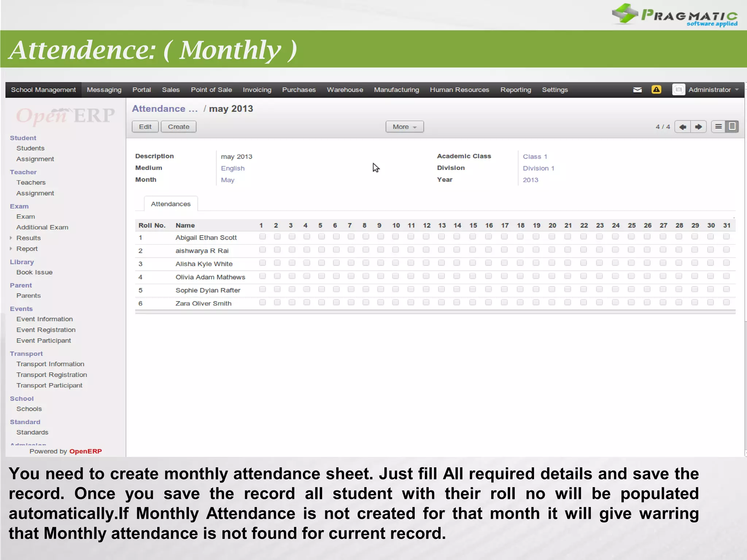This screenshot has width=747, height=560.
Task: Click the yellow warning alert icon
Action: [656, 90]
